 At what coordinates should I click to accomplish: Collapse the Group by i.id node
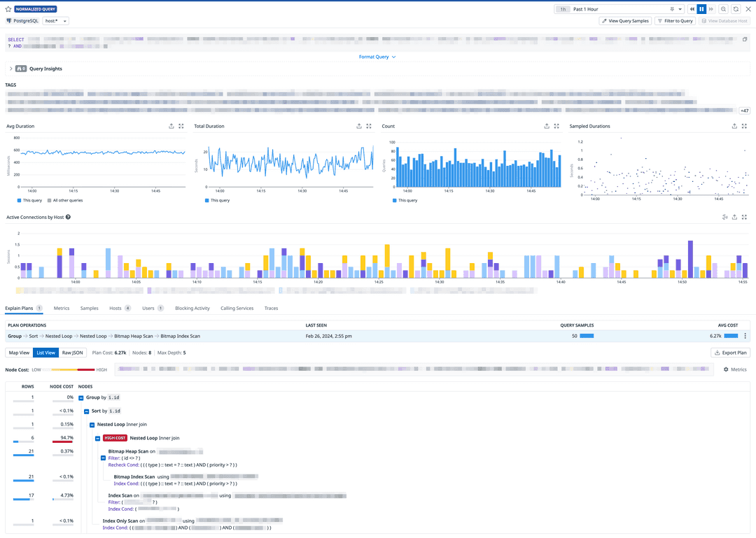pyautogui.click(x=81, y=397)
